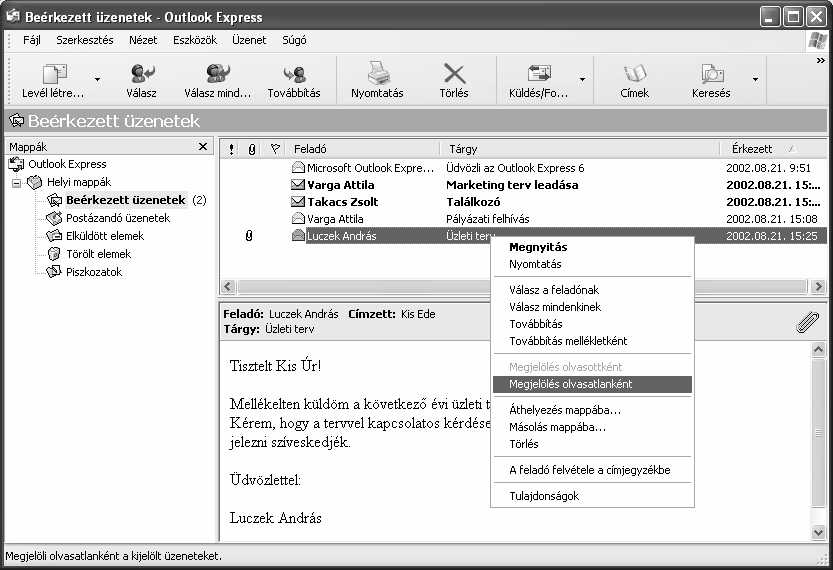The image size is (833, 570).
Task: Open the Eszközök menu
Action: click(195, 40)
